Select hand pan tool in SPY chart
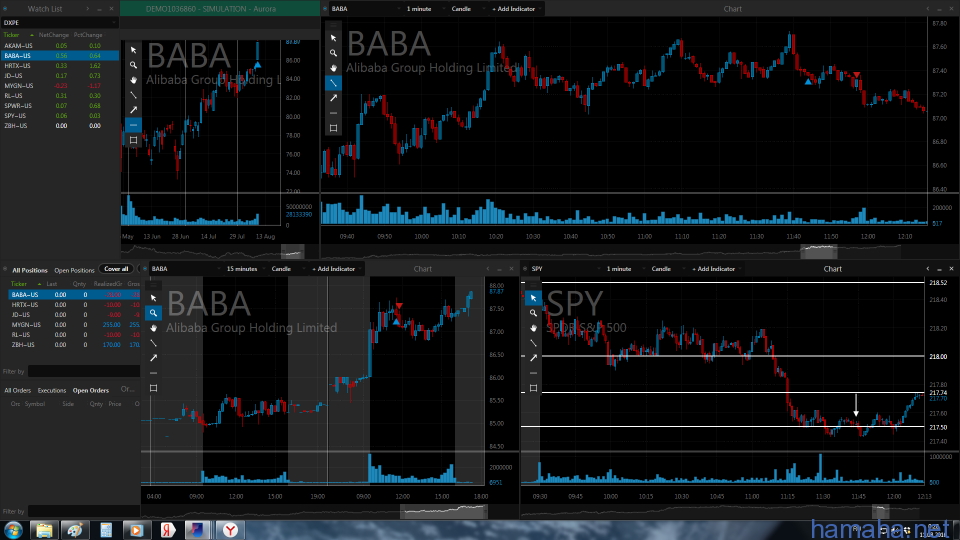This screenshot has width=960, height=540. tap(533, 328)
